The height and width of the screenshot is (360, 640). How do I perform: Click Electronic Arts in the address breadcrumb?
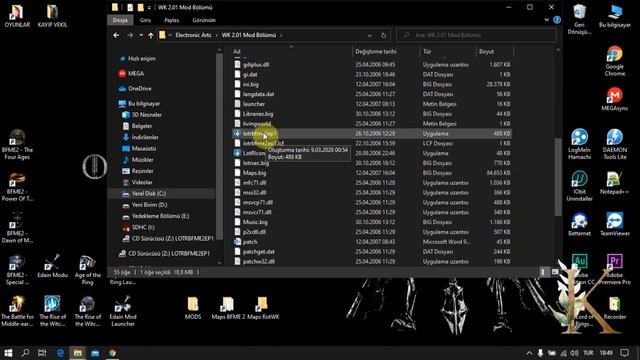click(x=193, y=35)
